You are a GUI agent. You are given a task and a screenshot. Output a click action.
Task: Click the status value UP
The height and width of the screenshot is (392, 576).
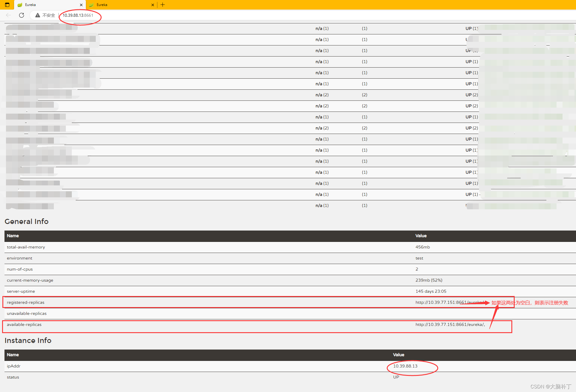tap(396, 377)
